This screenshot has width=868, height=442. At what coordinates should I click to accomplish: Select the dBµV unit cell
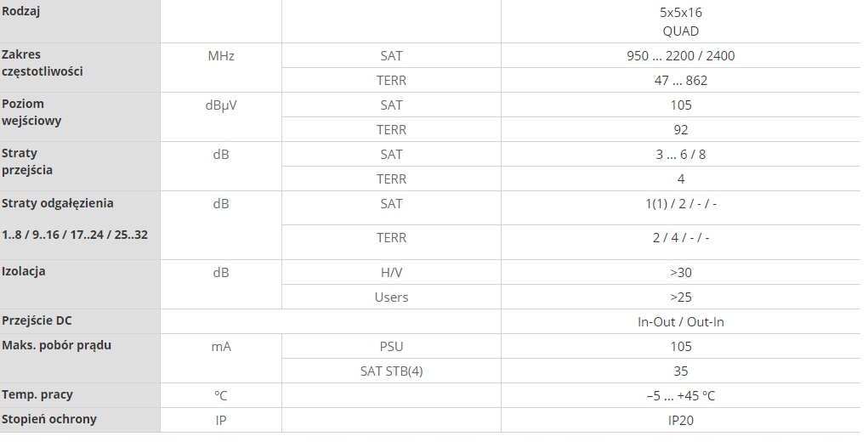(x=221, y=105)
